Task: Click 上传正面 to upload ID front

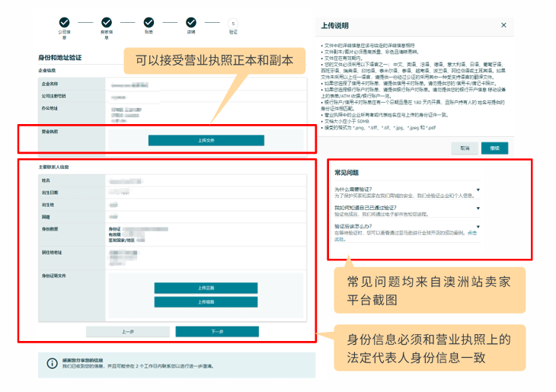Action: click(206, 288)
